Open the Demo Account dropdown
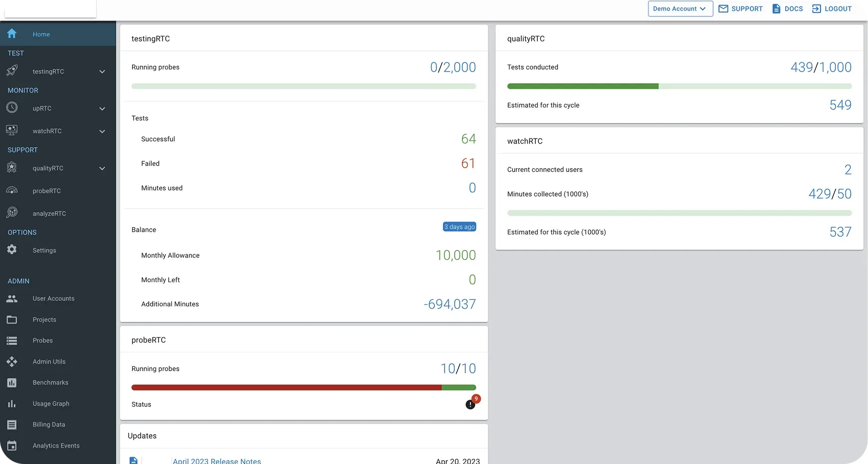The height and width of the screenshot is (464, 868). (x=680, y=9)
